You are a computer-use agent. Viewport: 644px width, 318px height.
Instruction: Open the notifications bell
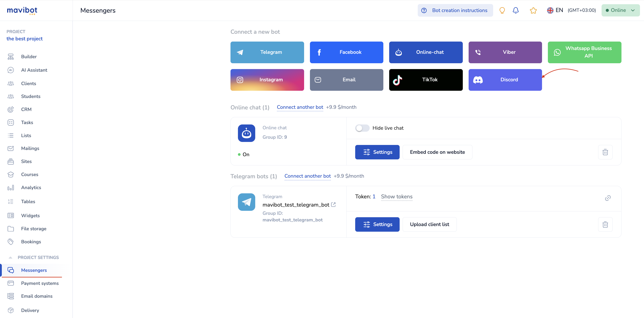(515, 10)
